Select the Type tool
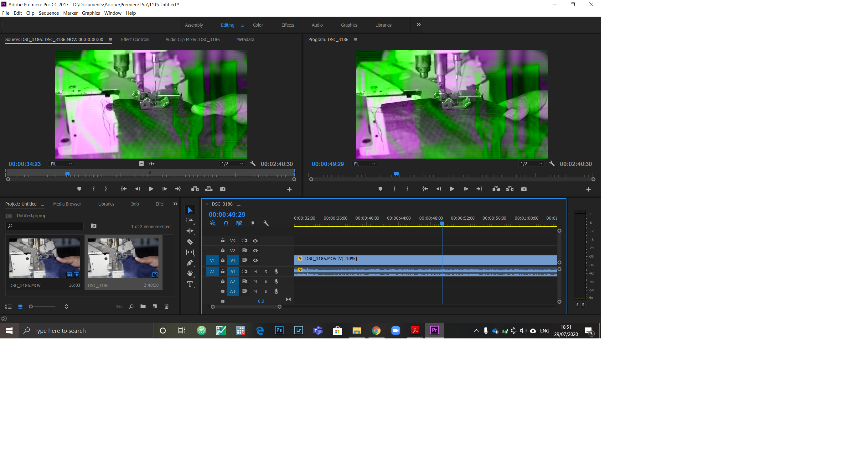This screenshot has width=868, height=460. [190, 284]
